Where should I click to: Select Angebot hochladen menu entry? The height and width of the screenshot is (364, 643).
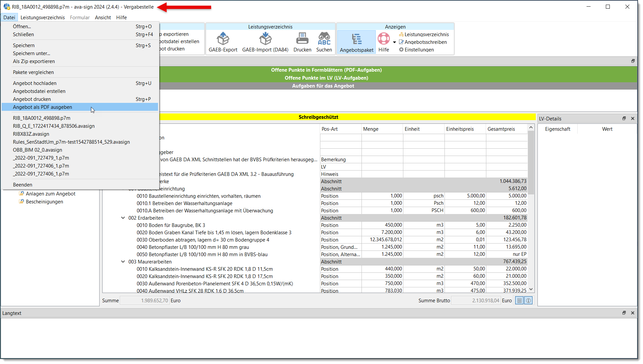coord(80,83)
